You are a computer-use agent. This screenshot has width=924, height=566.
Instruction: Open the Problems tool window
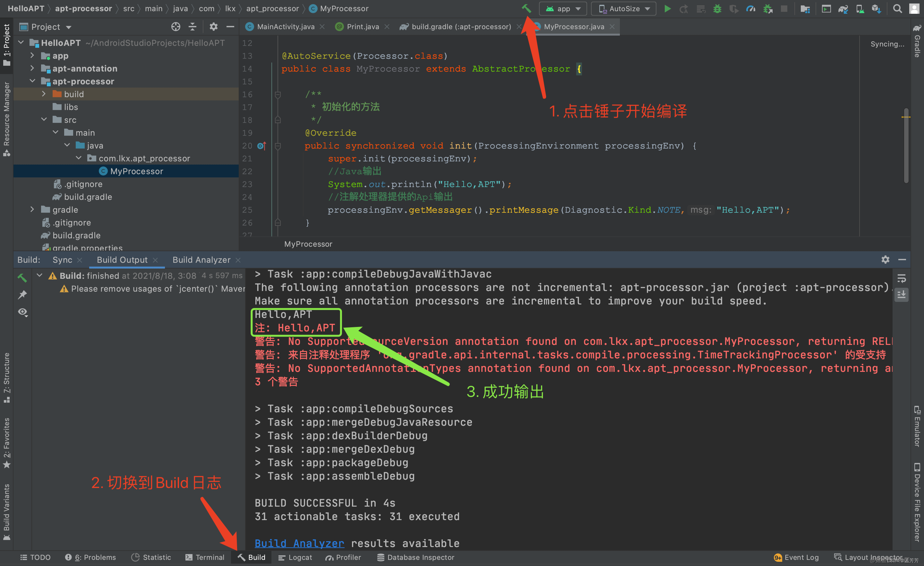click(x=90, y=557)
